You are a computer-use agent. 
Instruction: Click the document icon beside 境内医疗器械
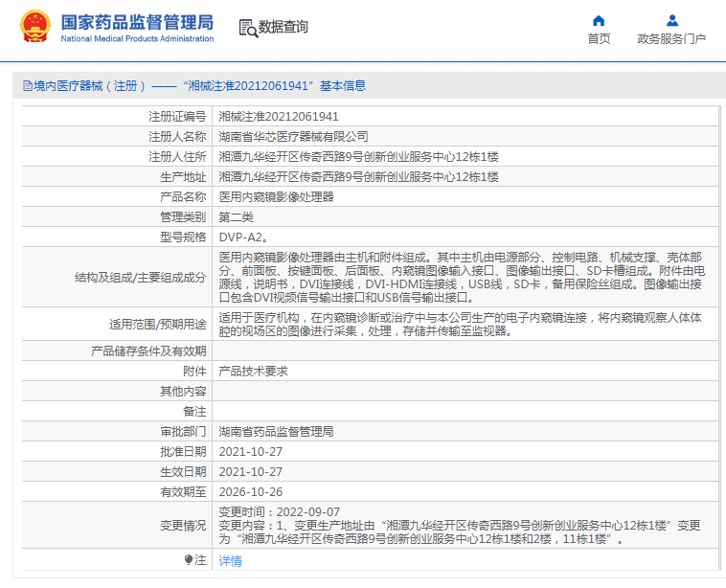(28, 85)
